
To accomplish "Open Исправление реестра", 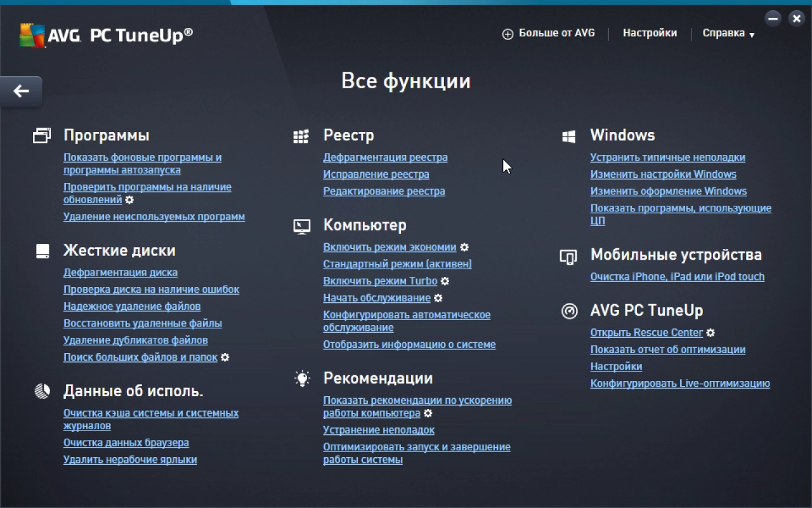I will coord(376,175).
